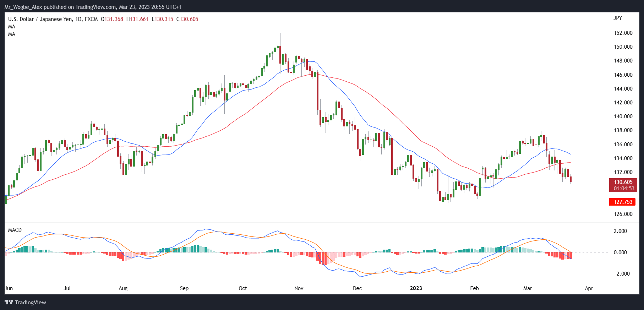Click the 2023 label on time axis

(x=416, y=288)
